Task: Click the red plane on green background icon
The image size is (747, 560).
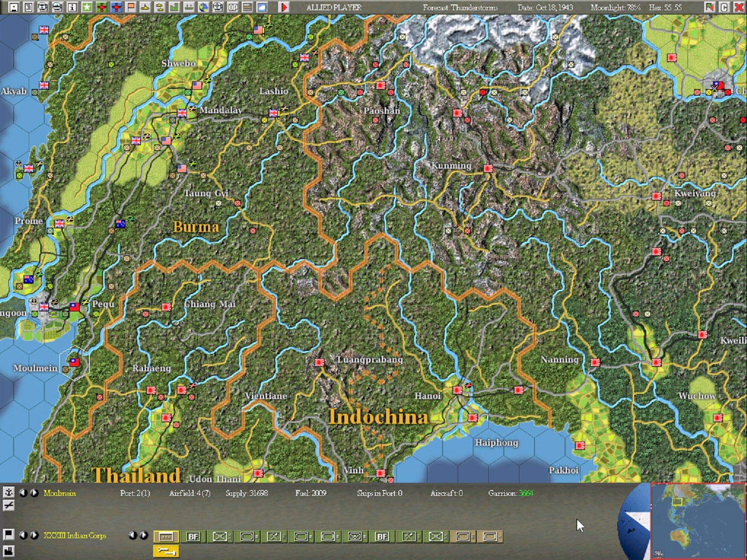Action: pyautogui.click(x=102, y=7)
